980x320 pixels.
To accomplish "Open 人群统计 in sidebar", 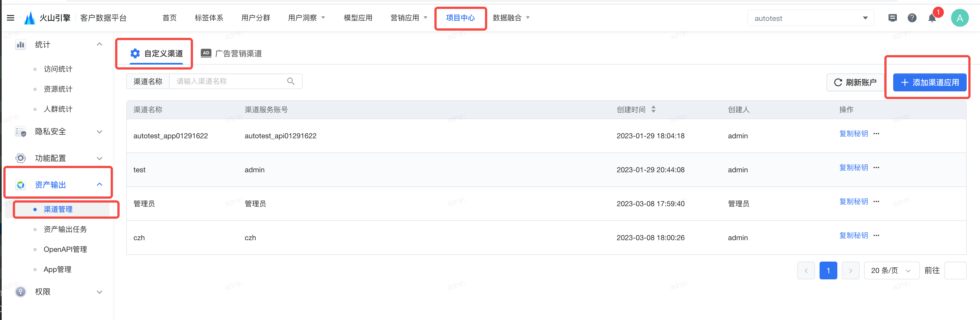I will (x=58, y=109).
